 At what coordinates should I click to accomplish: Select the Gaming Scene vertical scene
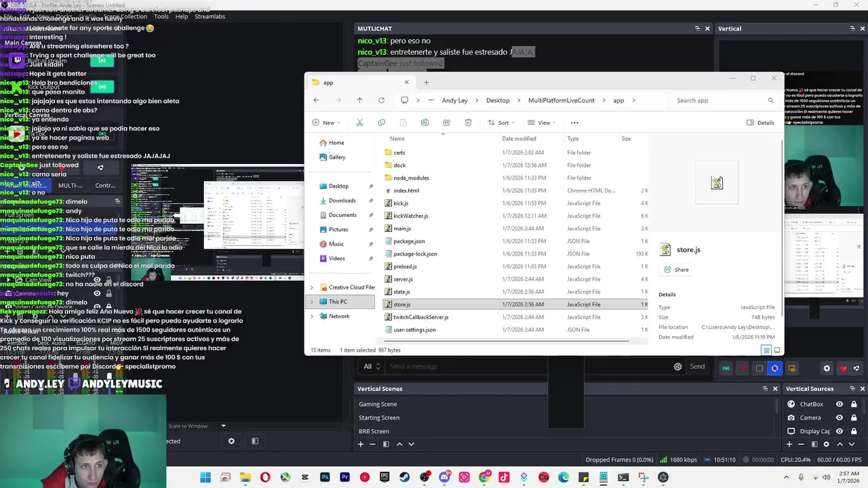point(378,404)
